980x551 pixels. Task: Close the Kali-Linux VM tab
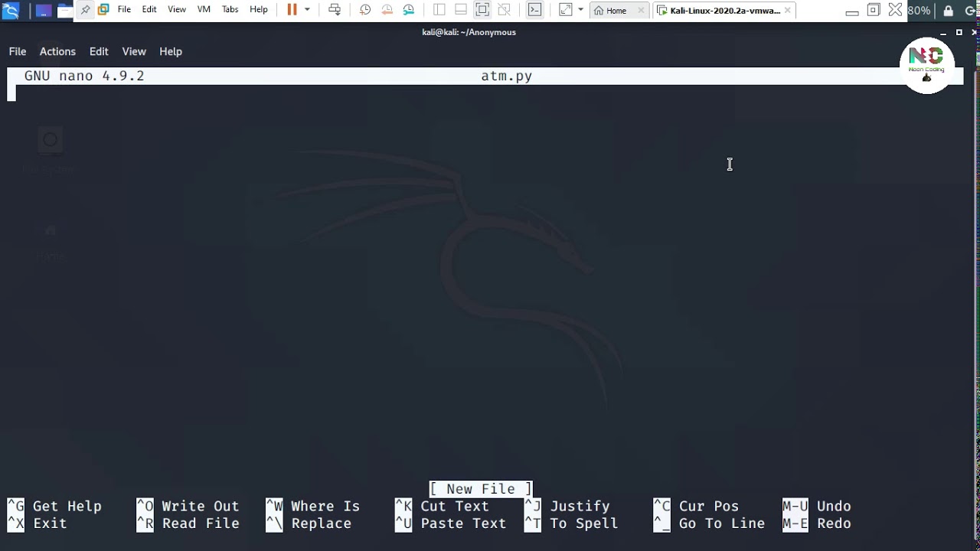pyautogui.click(x=787, y=11)
